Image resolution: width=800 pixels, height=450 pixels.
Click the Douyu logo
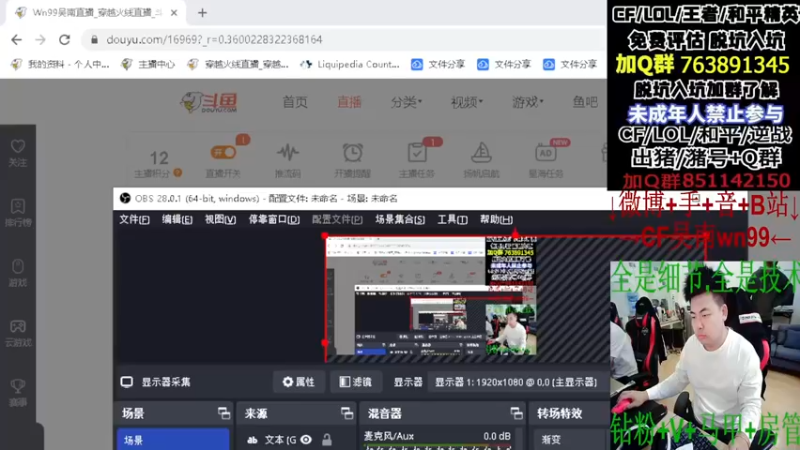click(209, 103)
